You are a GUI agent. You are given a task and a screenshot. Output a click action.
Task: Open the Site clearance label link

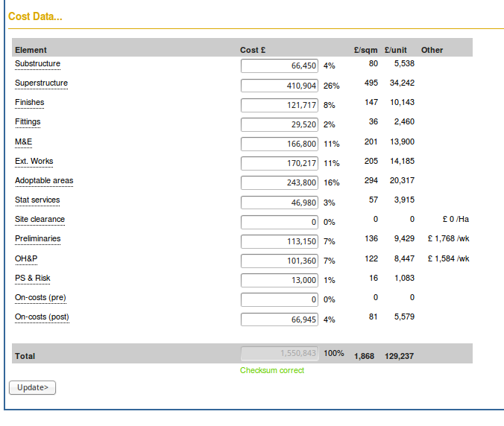[40, 219]
